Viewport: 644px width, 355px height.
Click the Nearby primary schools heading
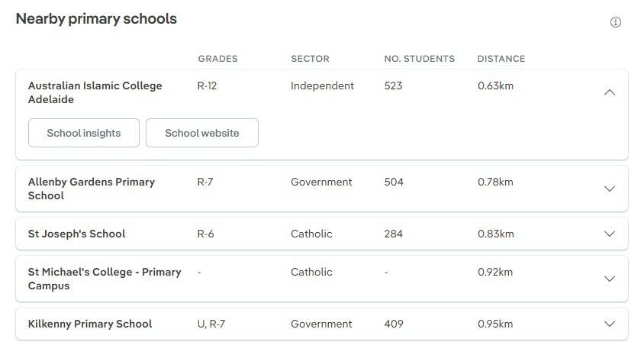96,19
